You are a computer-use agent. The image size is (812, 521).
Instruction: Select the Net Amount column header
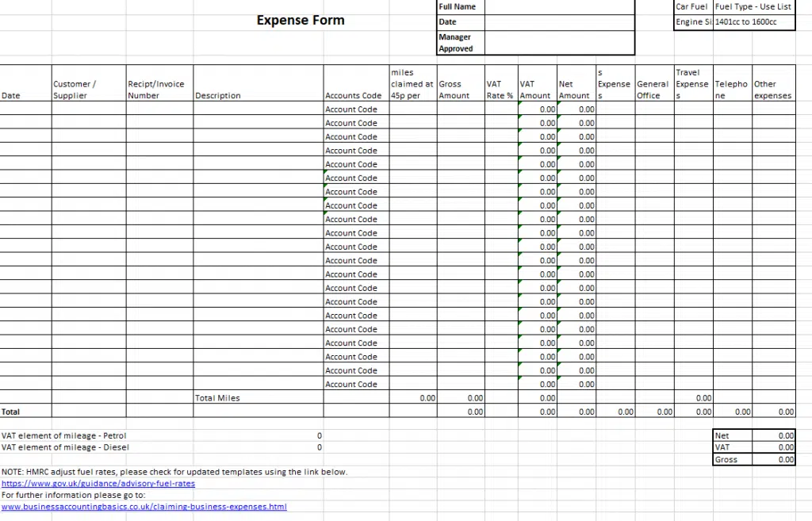tap(576, 82)
